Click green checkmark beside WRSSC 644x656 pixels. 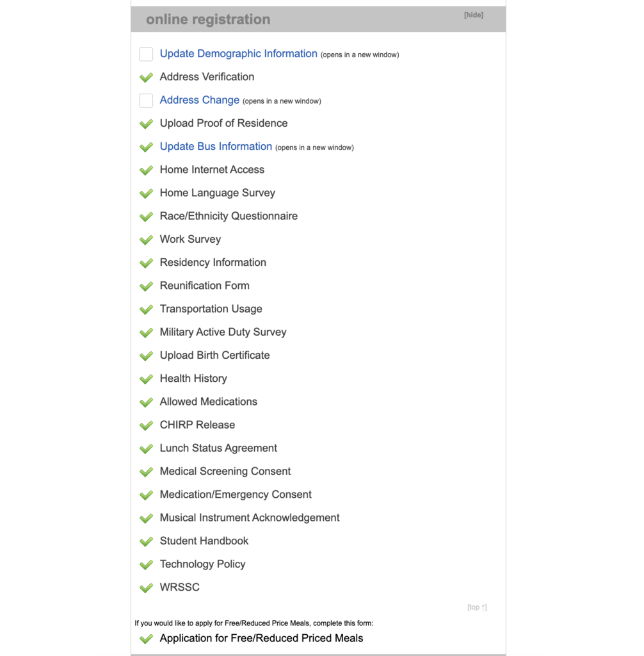click(146, 588)
